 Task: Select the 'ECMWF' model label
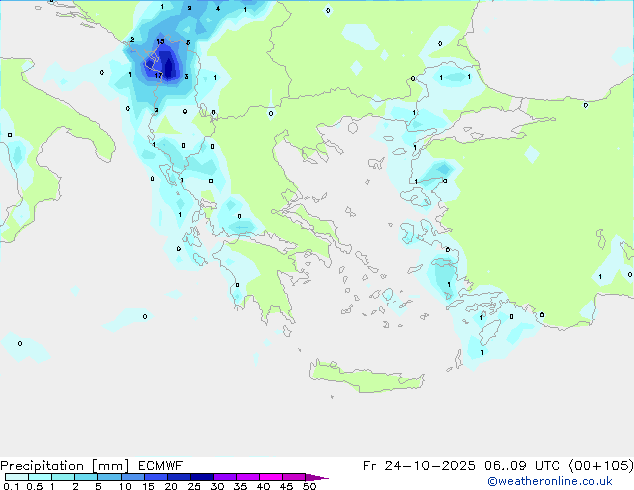[161, 466]
